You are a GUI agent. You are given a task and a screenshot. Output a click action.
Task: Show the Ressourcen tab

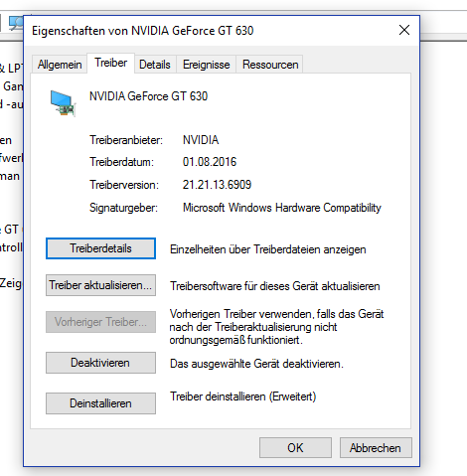tap(270, 65)
